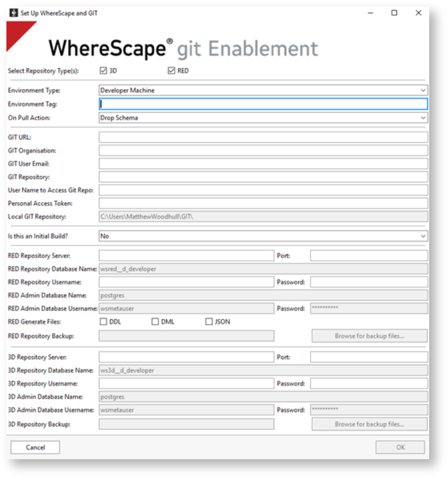Open the On Pull Action dropdown
The width and height of the screenshot is (448, 478).
pos(263,118)
